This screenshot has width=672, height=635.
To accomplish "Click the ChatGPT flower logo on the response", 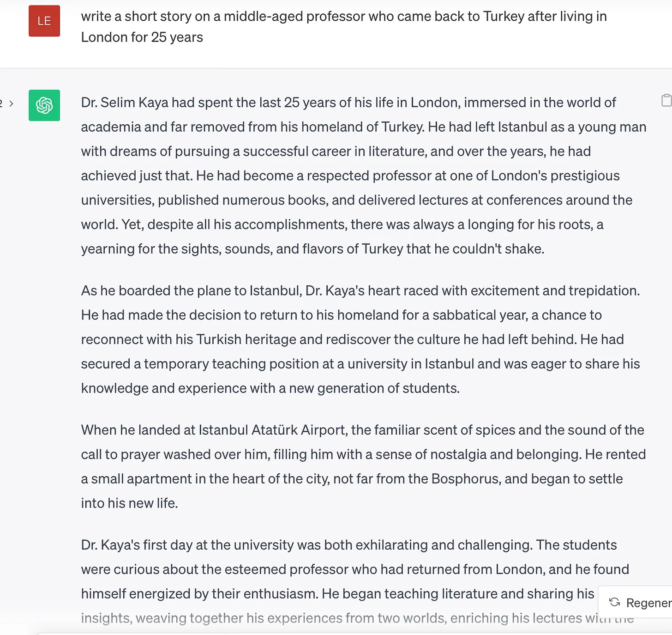I will pos(44,105).
